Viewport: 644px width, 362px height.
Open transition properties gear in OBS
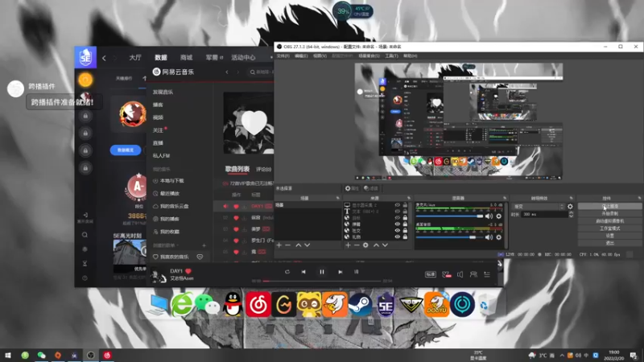[570, 207]
